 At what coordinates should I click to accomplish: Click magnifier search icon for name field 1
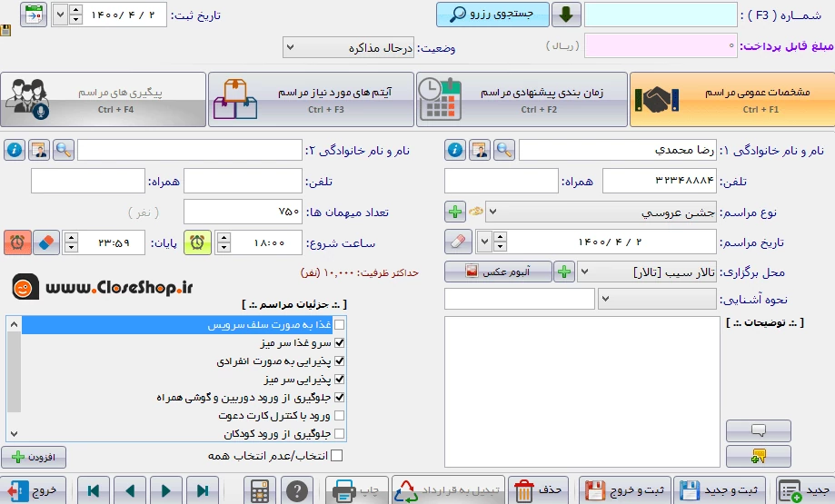pyautogui.click(x=504, y=150)
